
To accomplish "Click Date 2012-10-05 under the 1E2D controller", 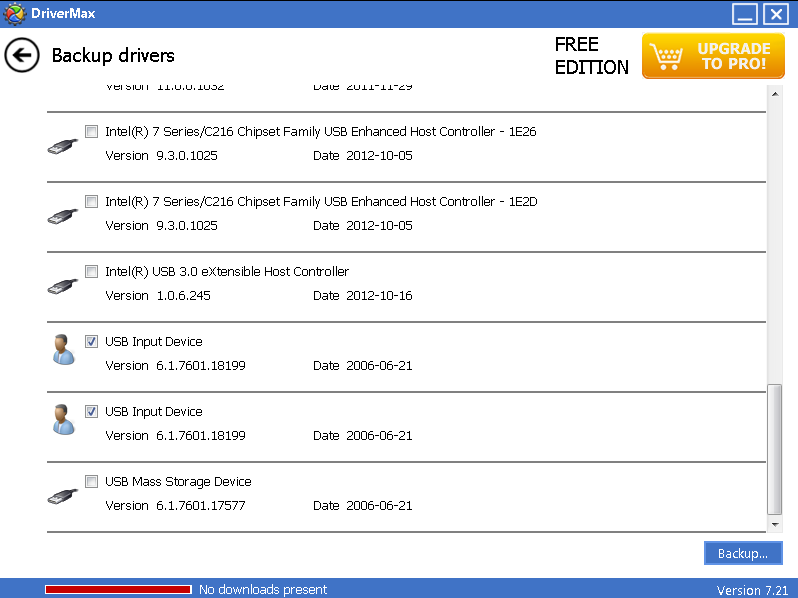I will coord(362,226).
